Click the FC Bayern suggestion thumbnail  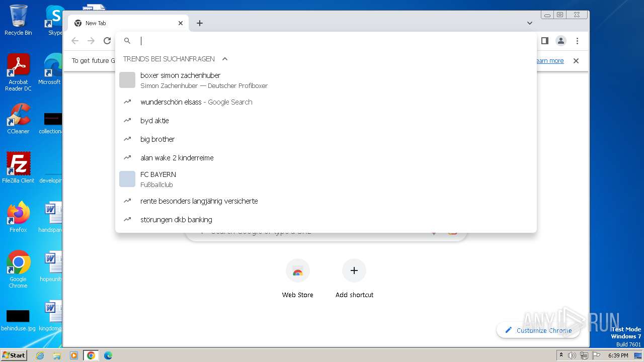127,179
